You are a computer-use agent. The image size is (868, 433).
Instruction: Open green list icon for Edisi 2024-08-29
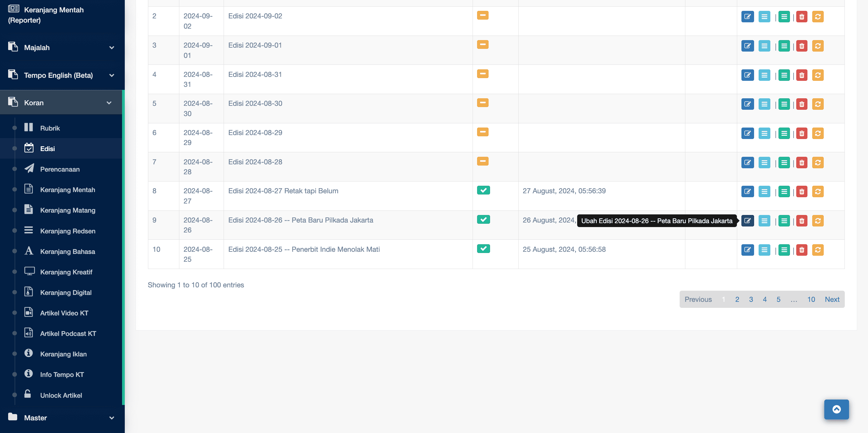pyautogui.click(x=784, y=134)
